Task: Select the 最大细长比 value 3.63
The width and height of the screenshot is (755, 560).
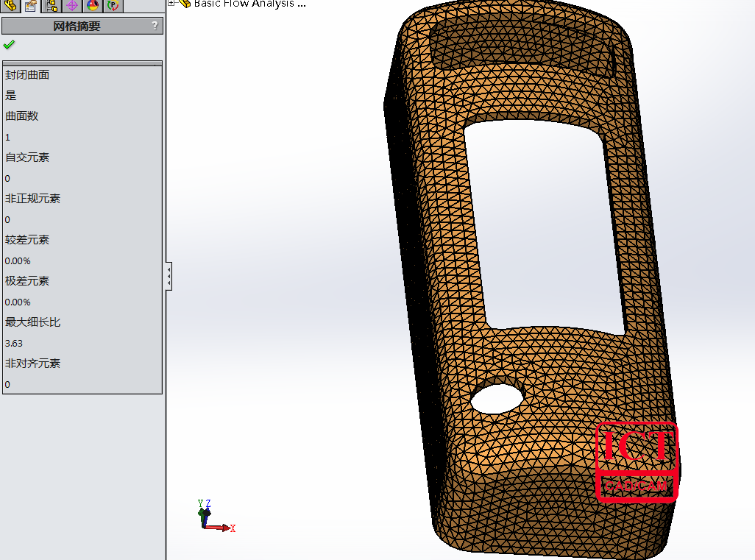Action: 14,343
